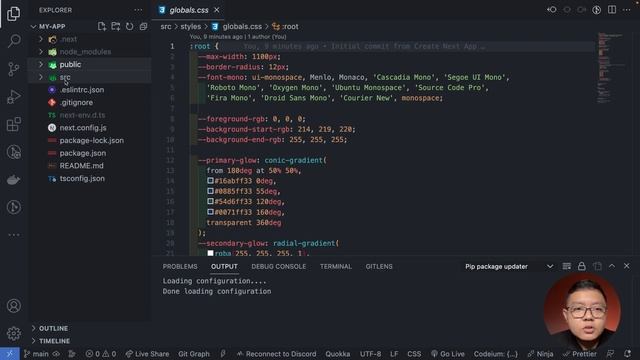Click styles in the breadcrumb path
640x360 pixels.
point(191,27)
